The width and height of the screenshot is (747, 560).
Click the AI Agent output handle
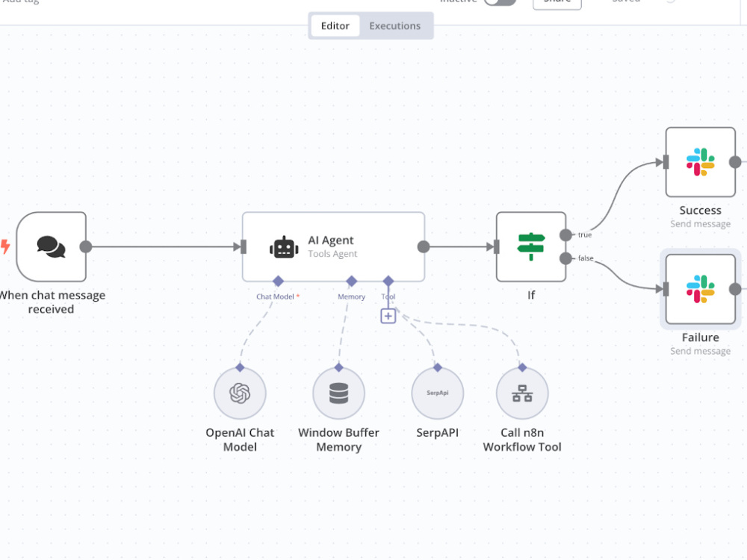pyautogui.click(x=424, y=246)
